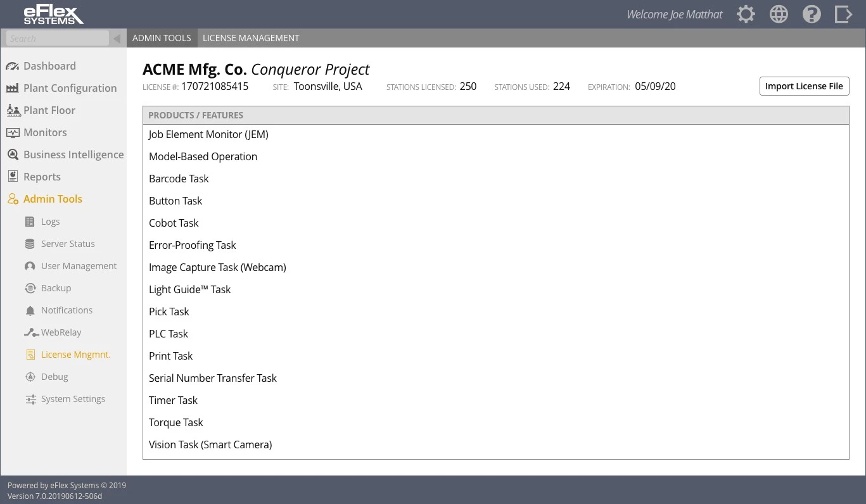The height and width of the screenshot is (504, 866).
Task: Open Business Intelligence via its magnifier icon
Action: [x=13, y=154]
